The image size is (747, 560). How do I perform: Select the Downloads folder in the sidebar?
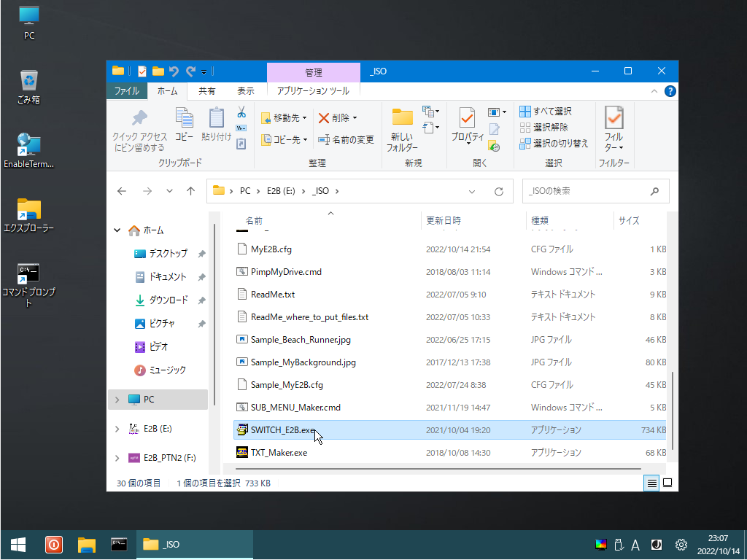click(169, 300)
